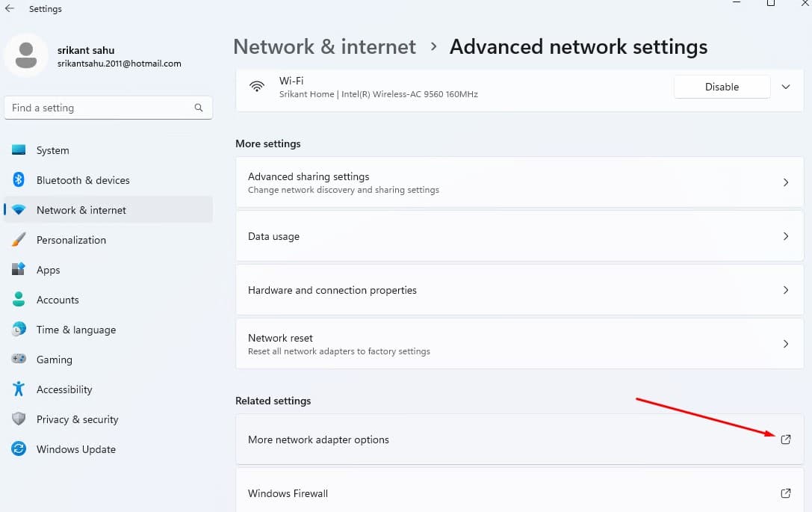Expand the Wi-Fi adapter details chevron
This screenshot has height=512, width=812.
(x=786, y=87)
